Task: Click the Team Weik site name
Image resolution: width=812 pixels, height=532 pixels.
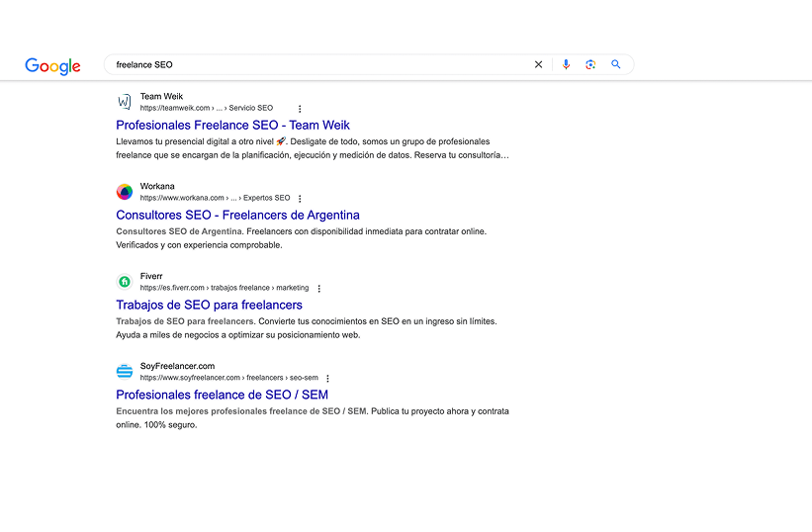Action: coord(161,96)
